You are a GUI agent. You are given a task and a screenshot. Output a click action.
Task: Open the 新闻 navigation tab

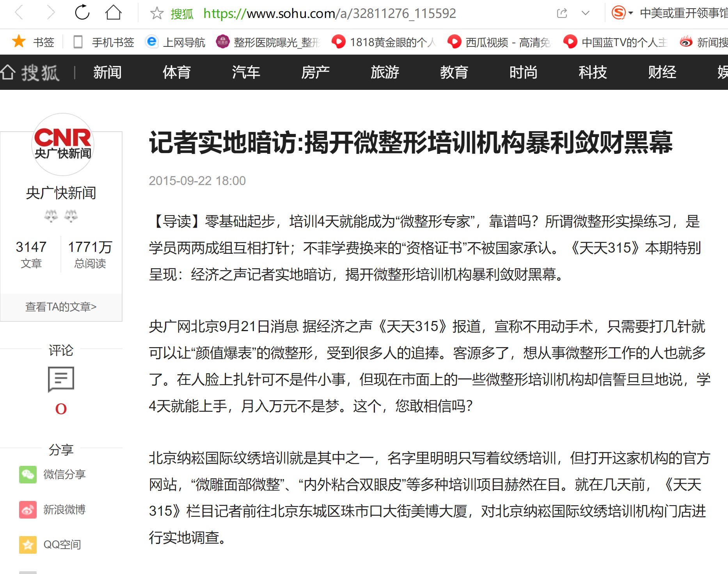[x=107, y=72]
